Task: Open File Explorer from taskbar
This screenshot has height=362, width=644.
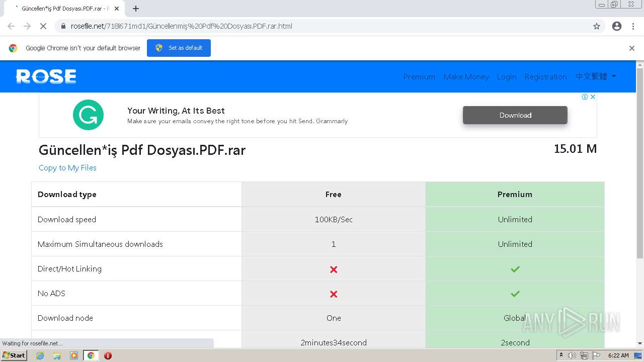Action: [x=57, y=355]
